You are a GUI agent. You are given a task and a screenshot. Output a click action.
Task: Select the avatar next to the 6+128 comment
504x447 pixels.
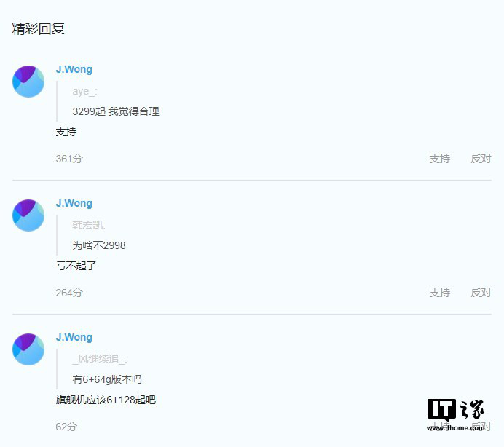[x=28, y=349]
